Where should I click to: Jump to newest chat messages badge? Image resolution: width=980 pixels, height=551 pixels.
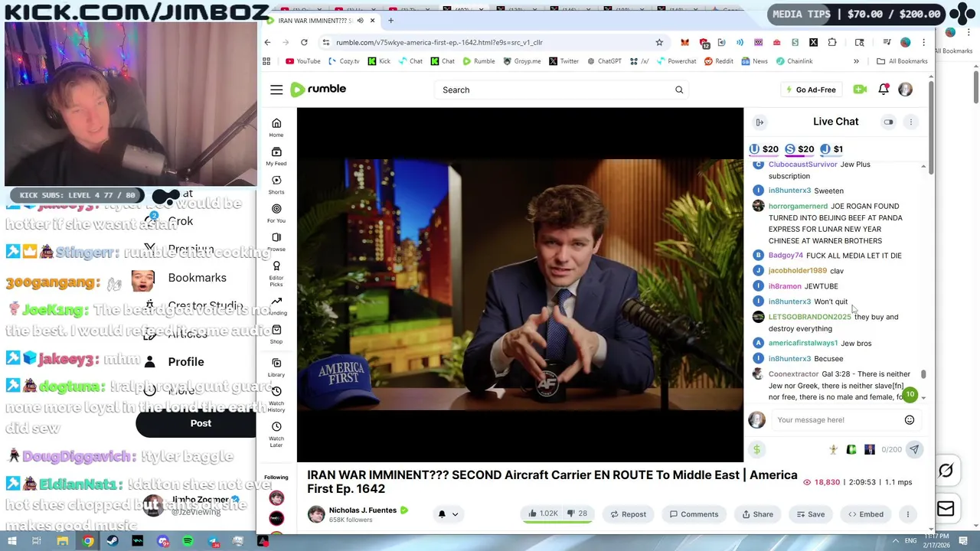click(910, 395)
